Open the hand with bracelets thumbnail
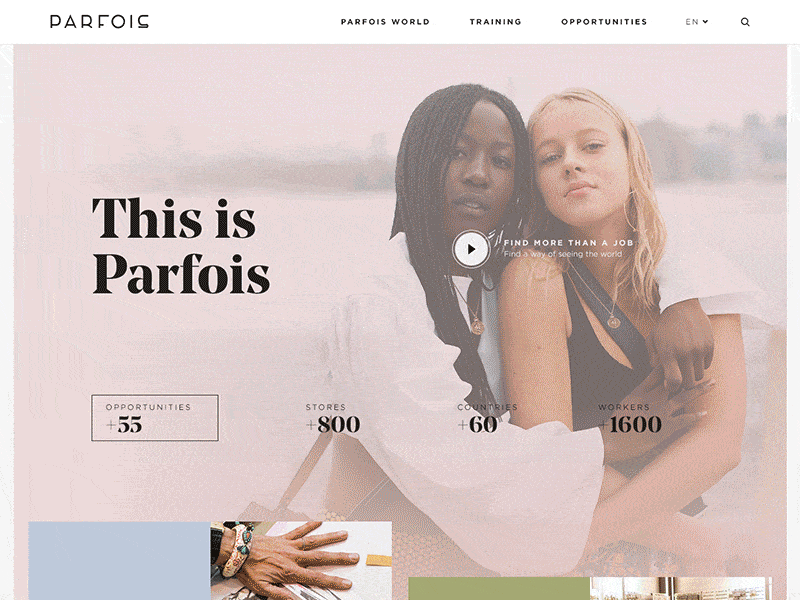The width and height of the screenshot is (800, 600). pyautogui.click(x=301, y=561)
